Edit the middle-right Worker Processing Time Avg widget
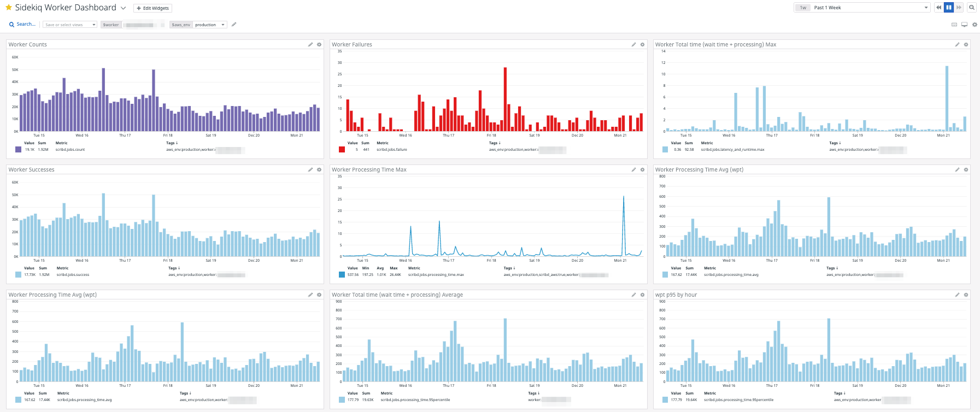The height and width of the screenshot is (412, 980). [x=957, y=170]
